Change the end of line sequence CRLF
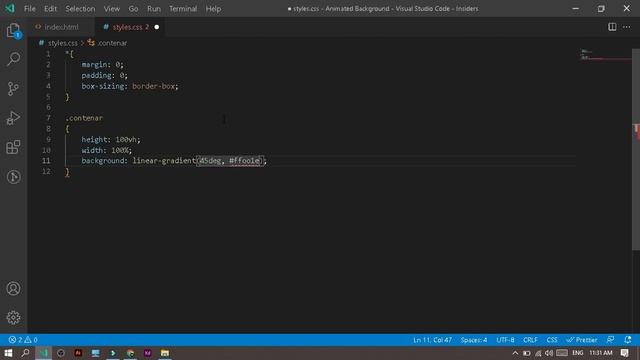 530,340
